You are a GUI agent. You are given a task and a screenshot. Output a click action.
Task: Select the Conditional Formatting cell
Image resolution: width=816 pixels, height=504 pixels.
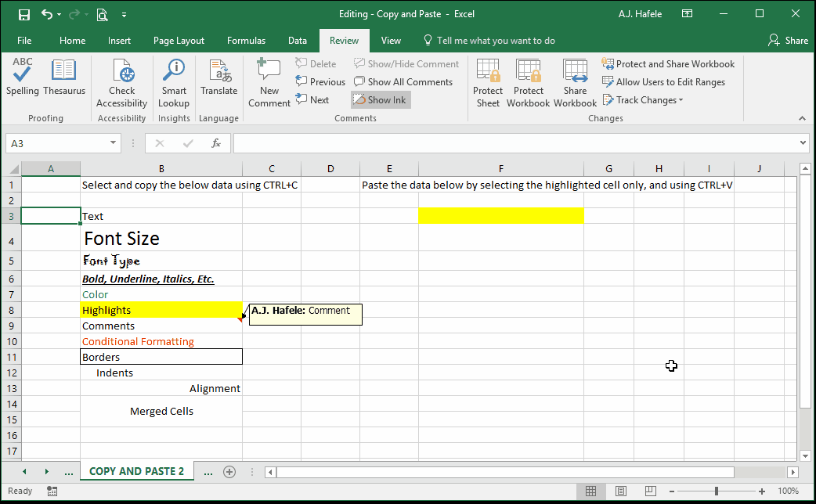[161, 341]
